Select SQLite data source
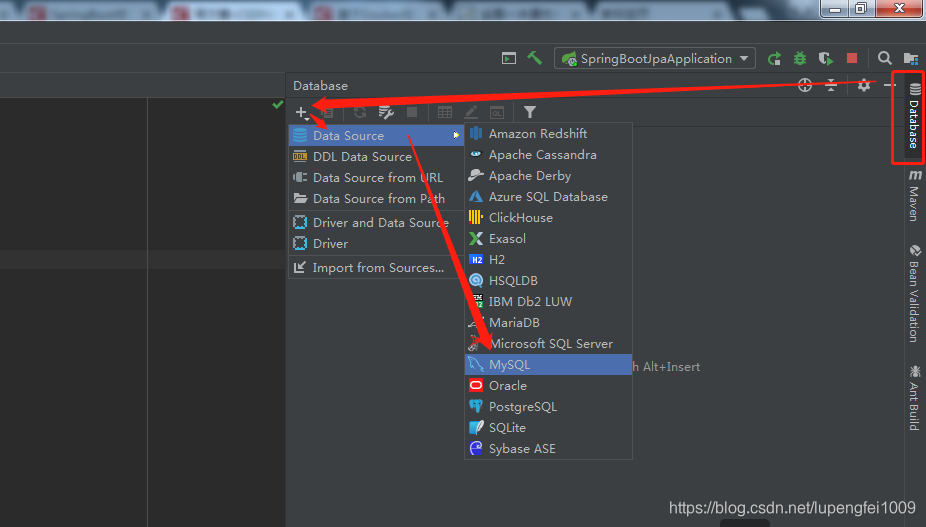Image resolution: width=926 pixels, height=527 pixels. click(x=549, y=428)
